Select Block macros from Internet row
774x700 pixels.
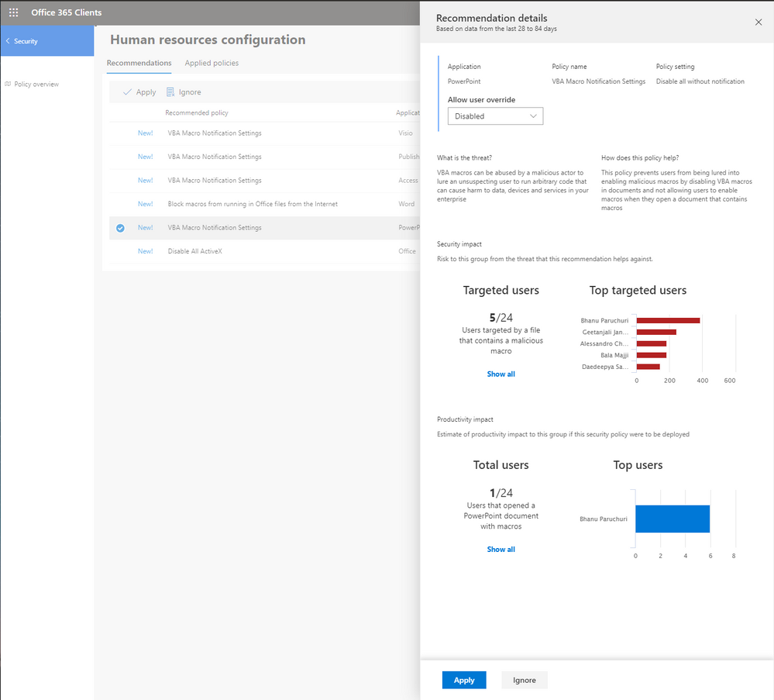coord(264,204)
